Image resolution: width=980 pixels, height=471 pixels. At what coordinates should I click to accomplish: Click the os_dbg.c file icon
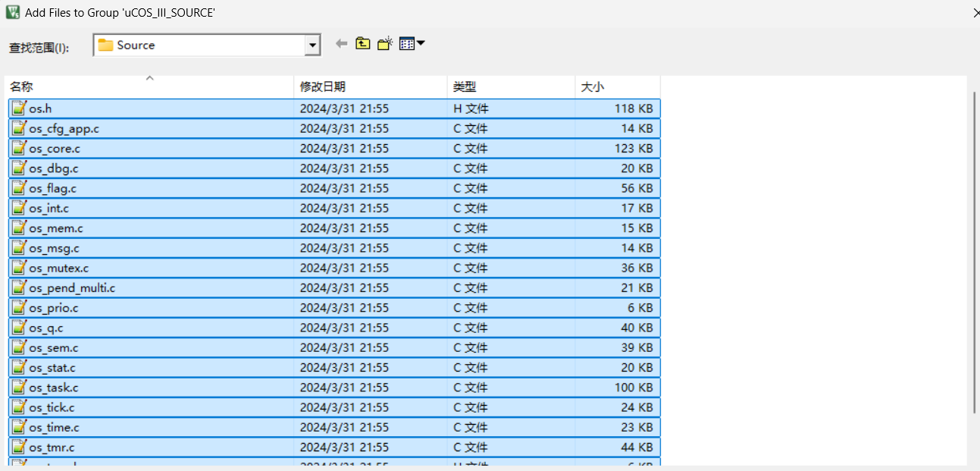pyautogui.click(x=19, y=168)
